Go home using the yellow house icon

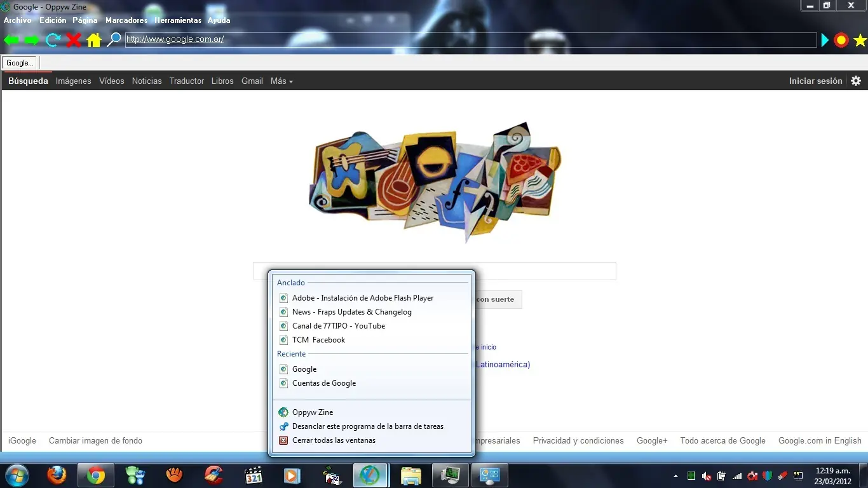(94, 40)
